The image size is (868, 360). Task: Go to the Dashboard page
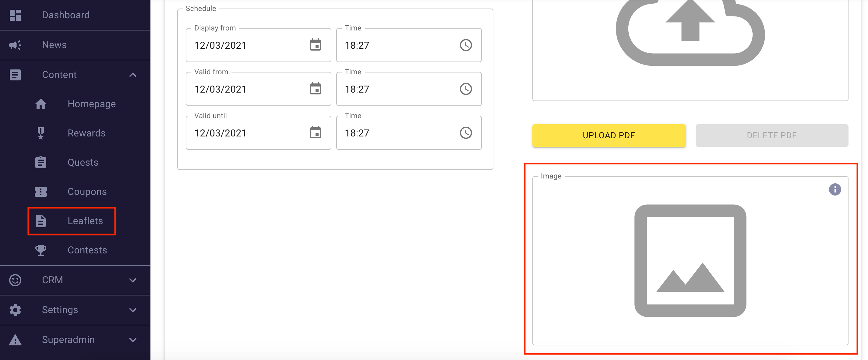[66, 15]
